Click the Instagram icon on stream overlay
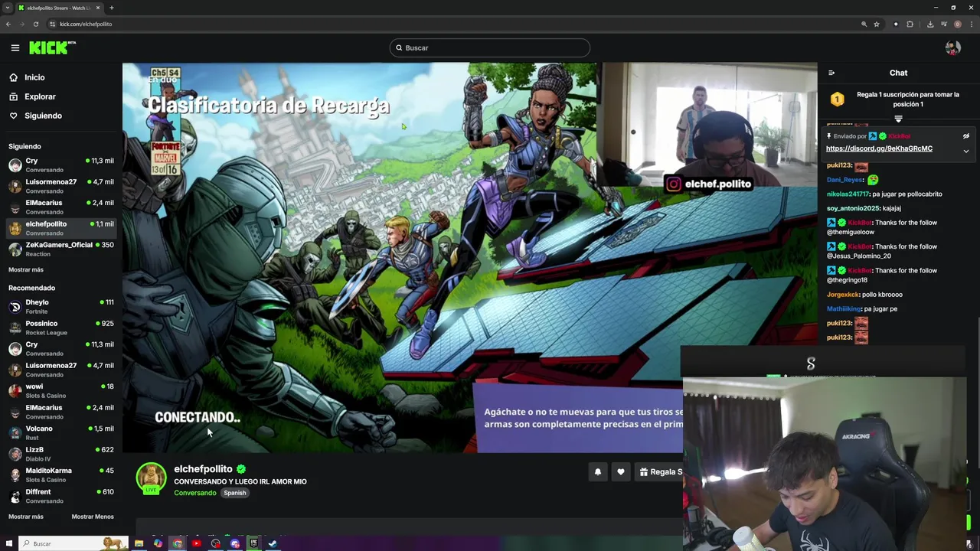 [673, 184]
